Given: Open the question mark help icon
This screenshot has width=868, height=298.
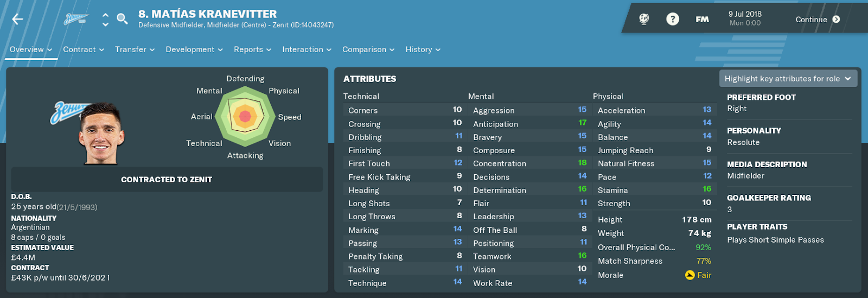Looking at the screenshot, I should (x=673, y=19).
